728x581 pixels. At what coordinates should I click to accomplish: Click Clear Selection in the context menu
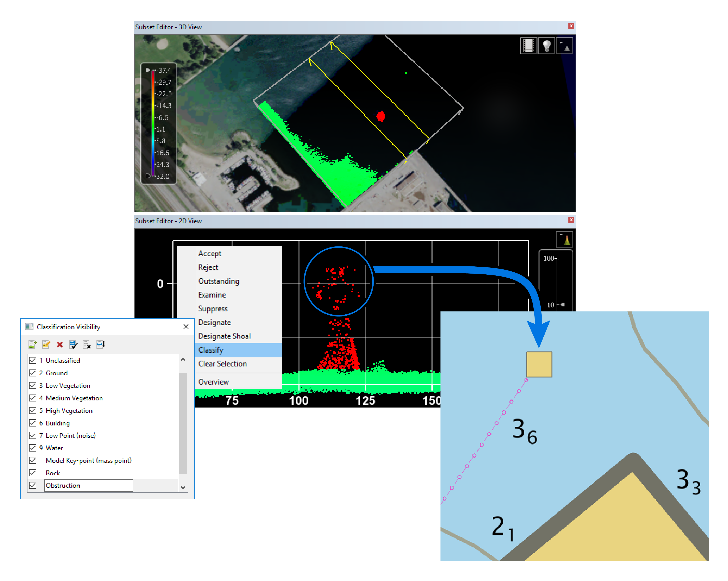coord(222,364)
